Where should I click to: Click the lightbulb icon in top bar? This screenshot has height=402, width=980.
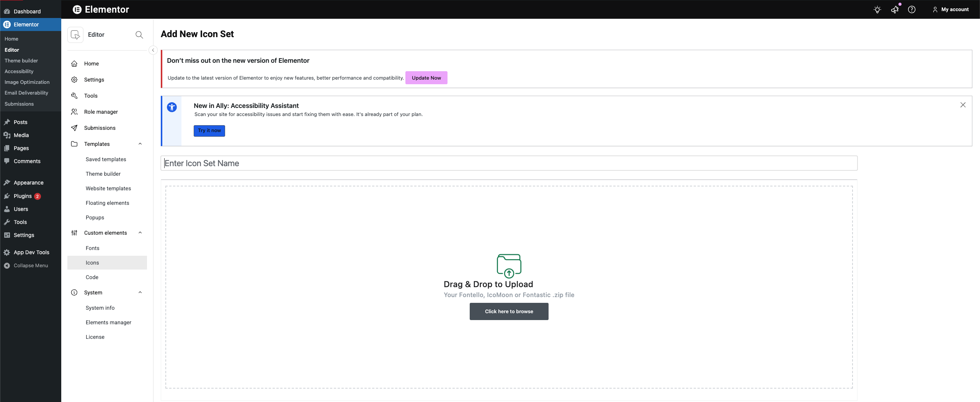[877, 10]
